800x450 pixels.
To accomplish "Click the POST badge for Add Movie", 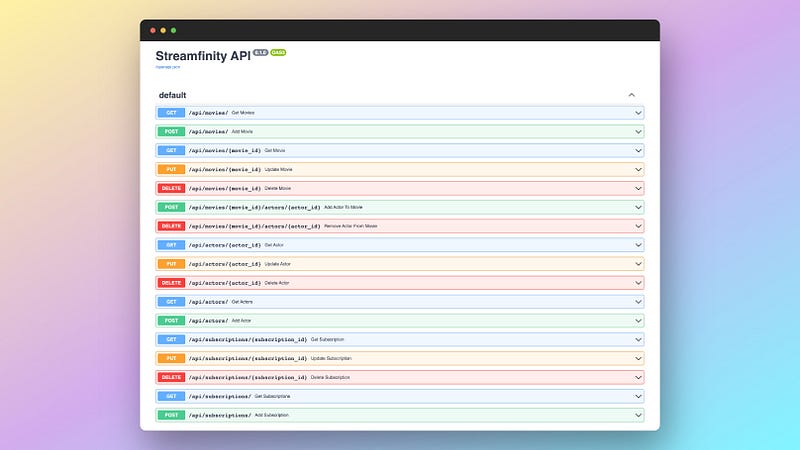I will [x=171, y=132].
